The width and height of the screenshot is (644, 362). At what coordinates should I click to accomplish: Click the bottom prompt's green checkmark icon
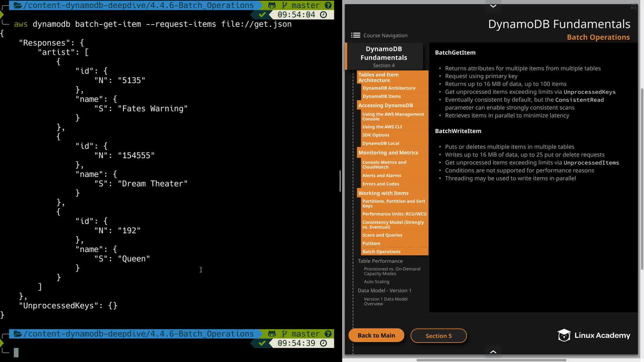pos(262,343)
